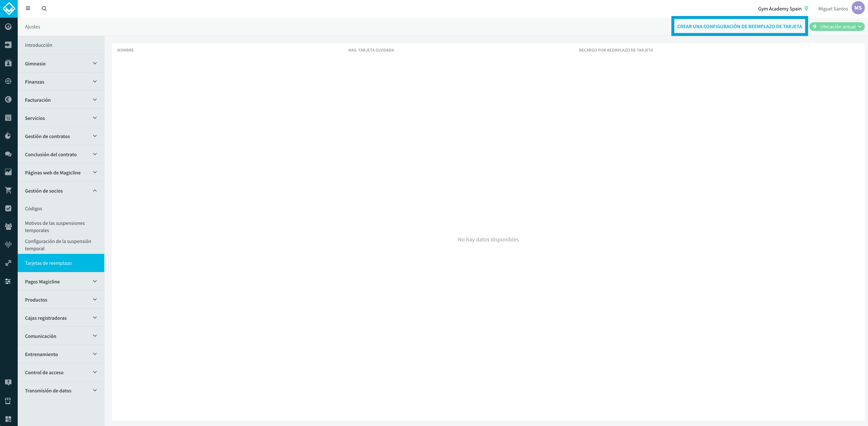Click Crear una configuración de reemplazo de tarjeta
The image size is (868, 426).
point(740,27)
